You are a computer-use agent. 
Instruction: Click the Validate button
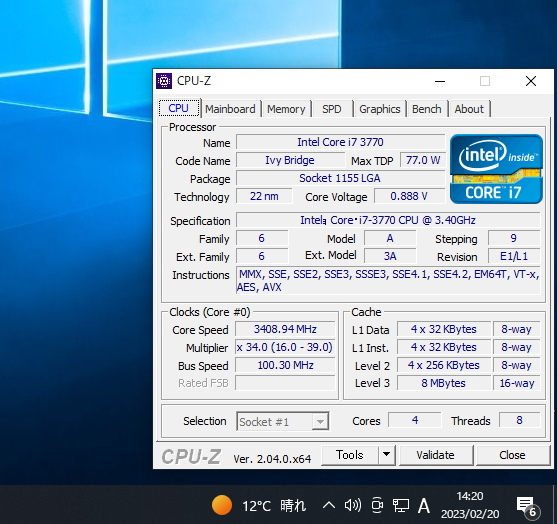436,455
